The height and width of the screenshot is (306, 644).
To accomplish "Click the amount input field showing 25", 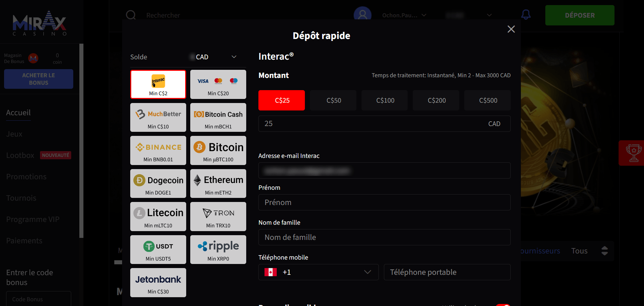I will click(385, 124).
